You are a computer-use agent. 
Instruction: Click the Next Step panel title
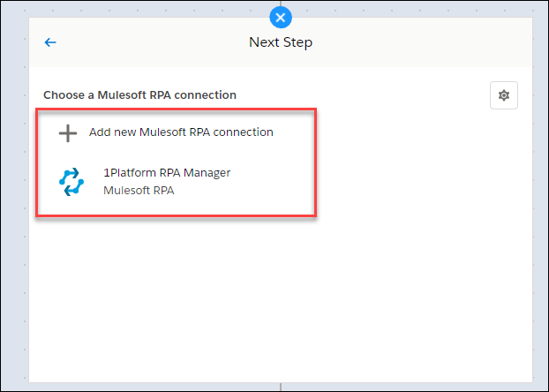(x=281, y=42)
